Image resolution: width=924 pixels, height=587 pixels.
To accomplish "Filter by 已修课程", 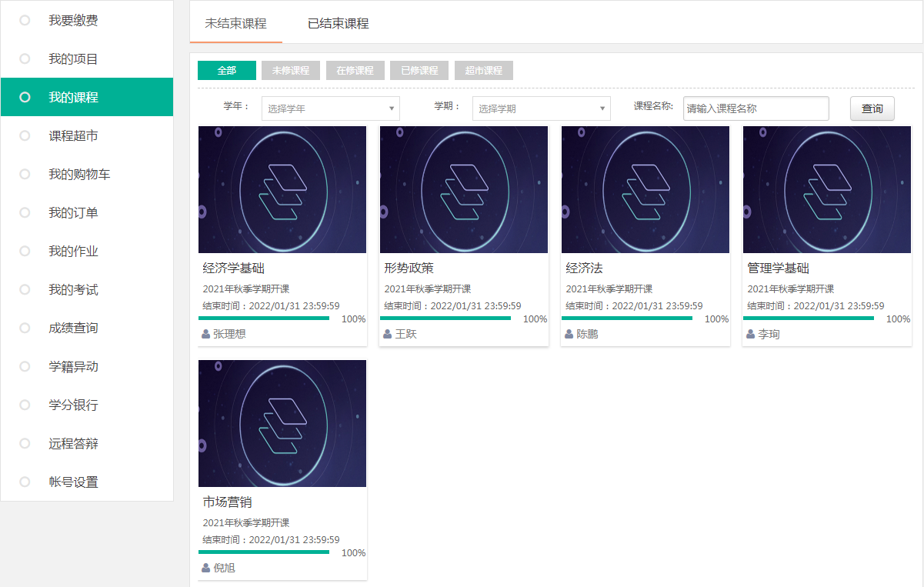I will point(419,70).
